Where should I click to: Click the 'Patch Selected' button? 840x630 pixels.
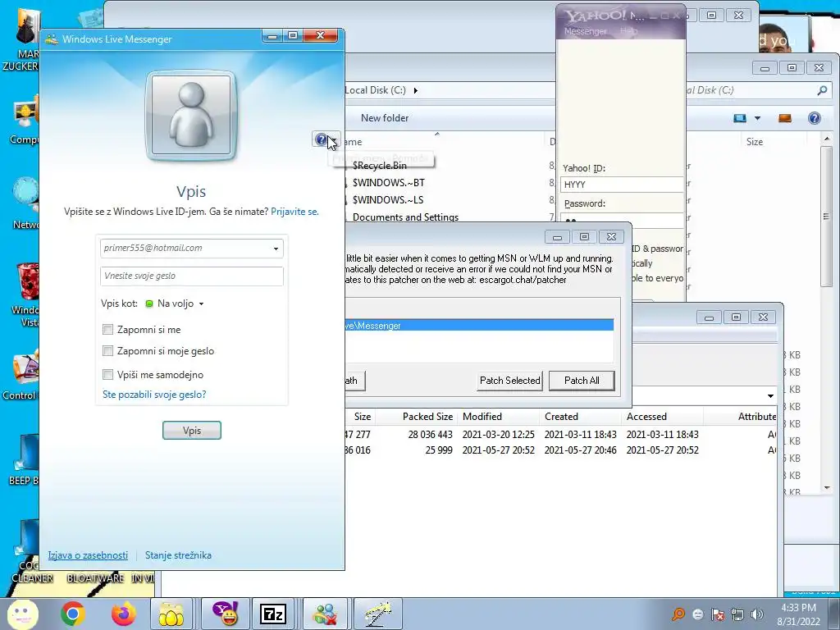[509, 381]
